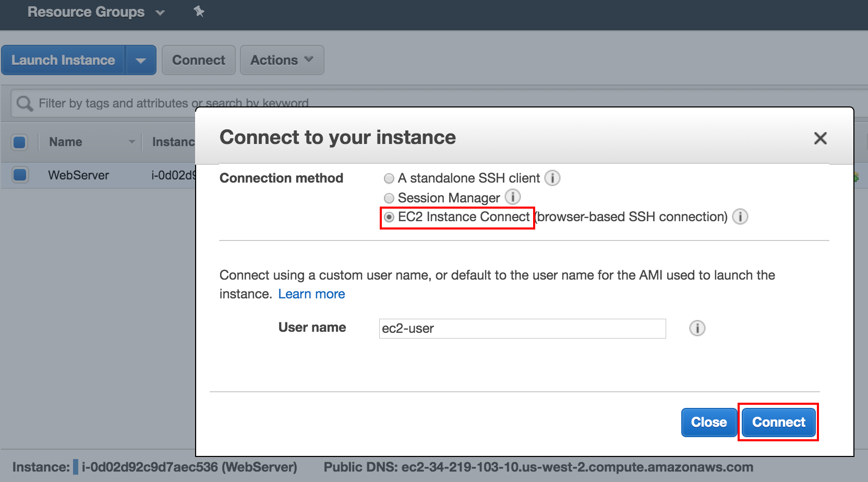This screenshot has height=482, width=868.
Task: Click info icon beside Session Manager
Action: (x=512, y=197)
